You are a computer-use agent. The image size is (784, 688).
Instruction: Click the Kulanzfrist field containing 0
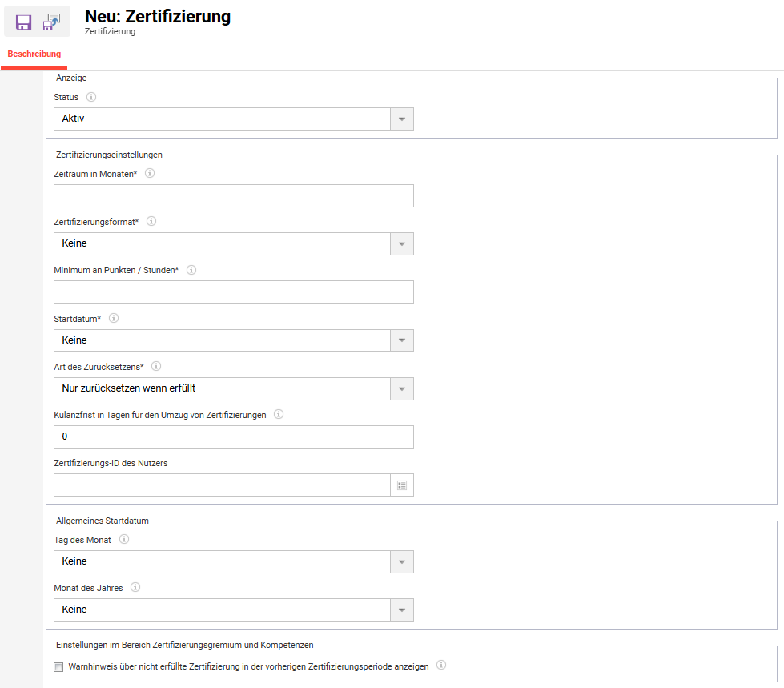click(x=234, y=437)
